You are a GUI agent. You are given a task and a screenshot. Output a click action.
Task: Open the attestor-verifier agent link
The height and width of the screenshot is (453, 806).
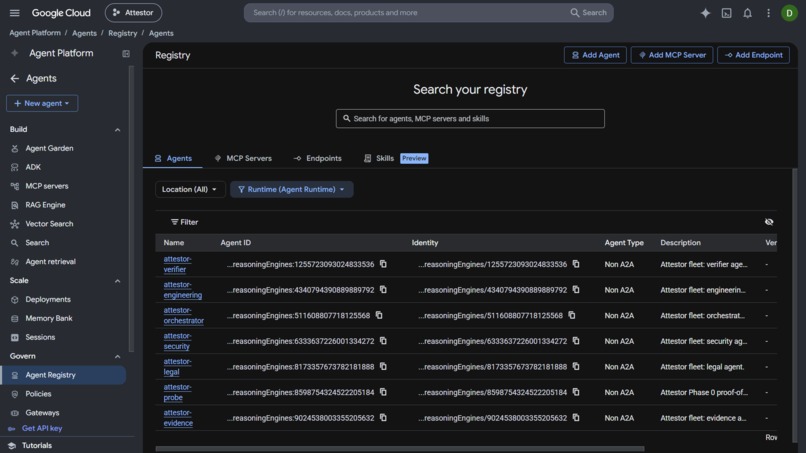177,264
